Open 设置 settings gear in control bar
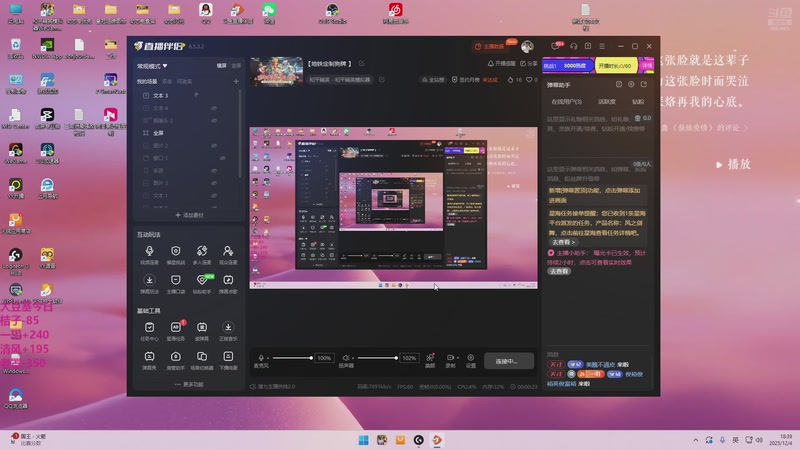This screenshot has height=450, width=800. [x=471, y=360]
